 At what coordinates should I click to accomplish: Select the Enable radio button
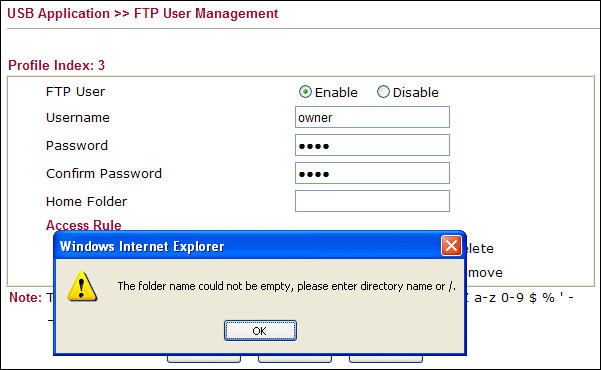click(x=305, y=92)
